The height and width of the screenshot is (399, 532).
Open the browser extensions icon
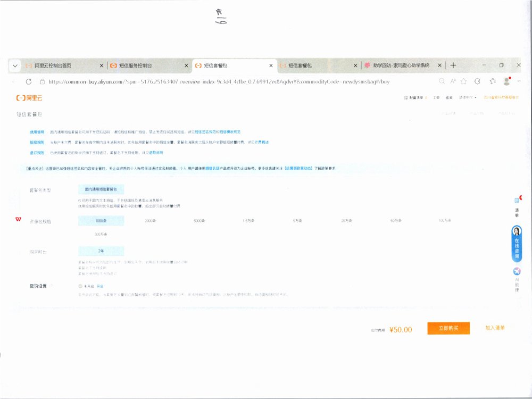(477, 81)
